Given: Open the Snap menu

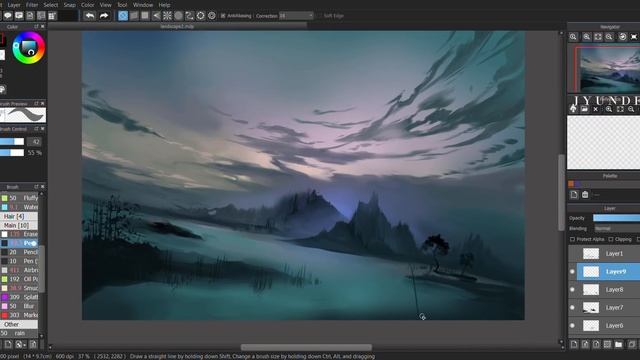Looking at the screenshot, I should click(x=69, y=5).
